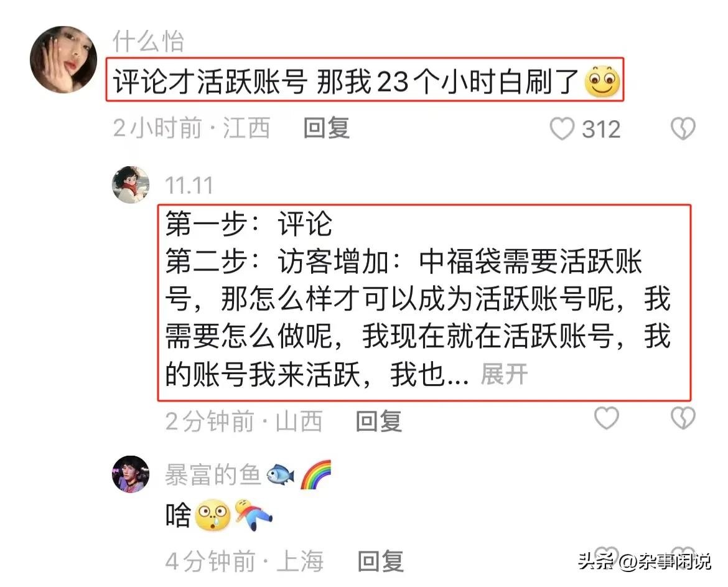Click the rainbow emoji beside 暴富的鱼
Screen dimensions: 728x587
point(315,474)
